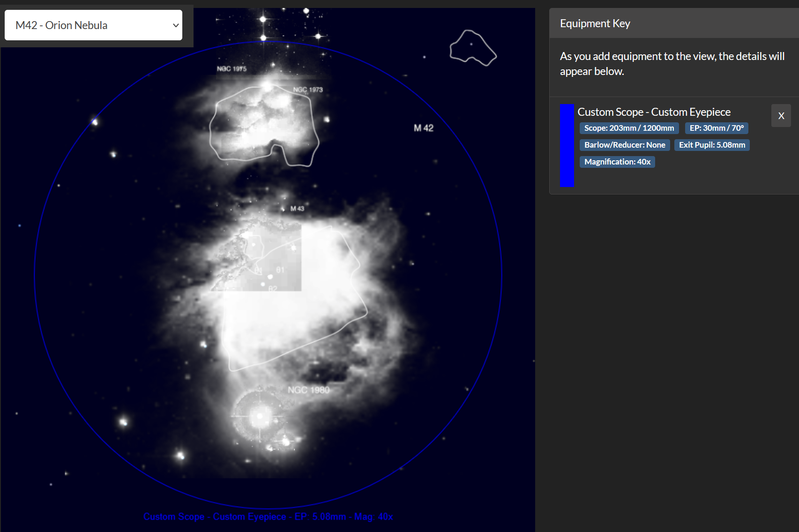Screen dimensions: 799x532
Task: Click the small outlined object near the sky view's corner
Action: point(473,48)
